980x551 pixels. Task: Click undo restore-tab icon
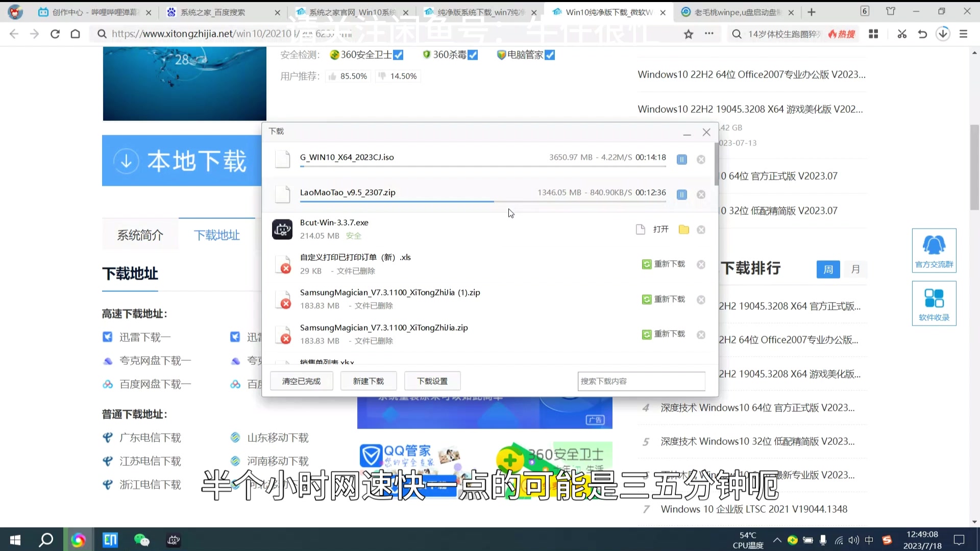coord(922,34)
